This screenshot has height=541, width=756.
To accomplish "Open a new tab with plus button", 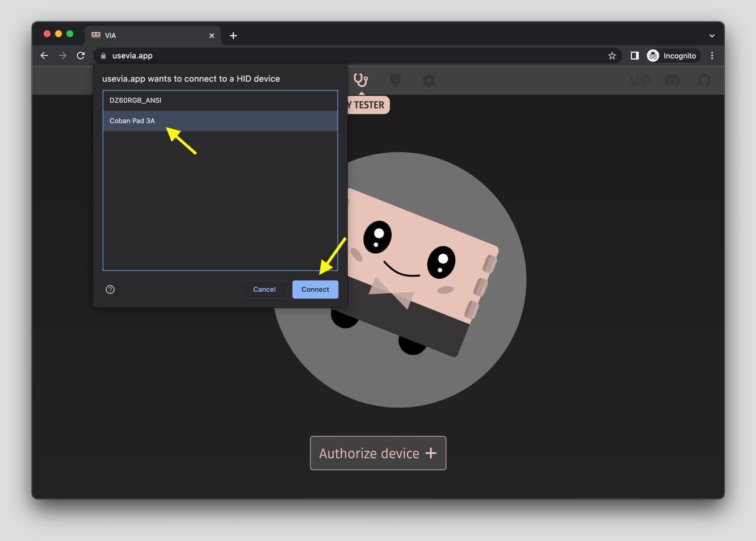I will [x=233, y=36].
